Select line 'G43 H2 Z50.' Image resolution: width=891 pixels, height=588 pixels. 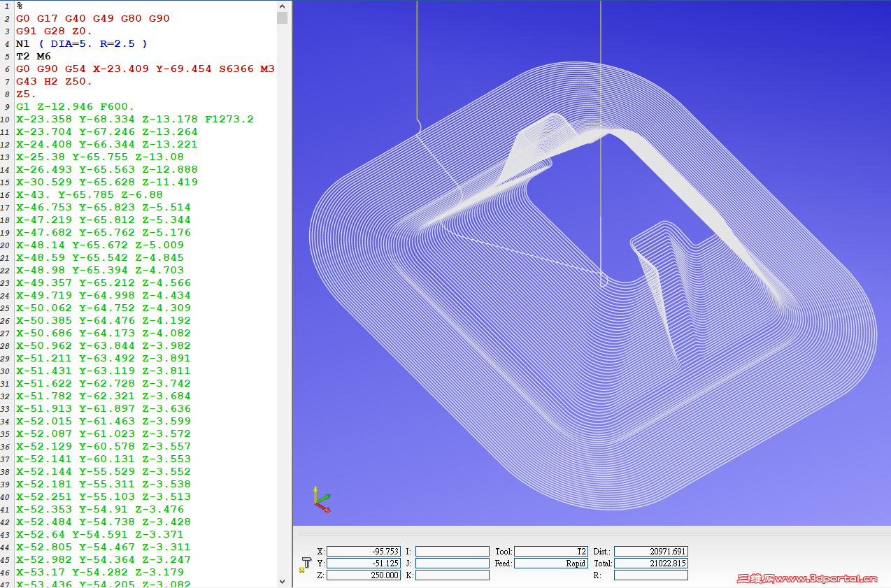coord(54,81)
